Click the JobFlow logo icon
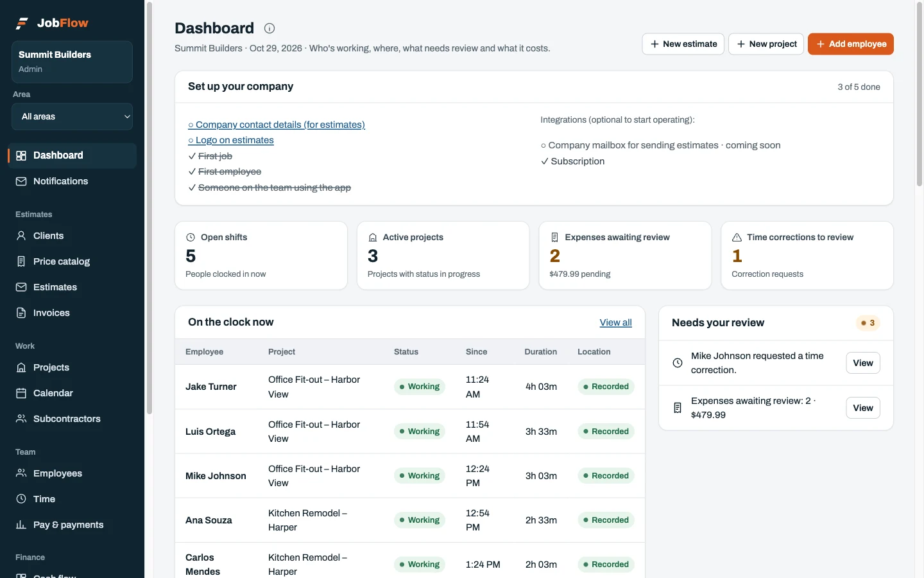Viewport: 924px width, 578px height. pos(22,23)
